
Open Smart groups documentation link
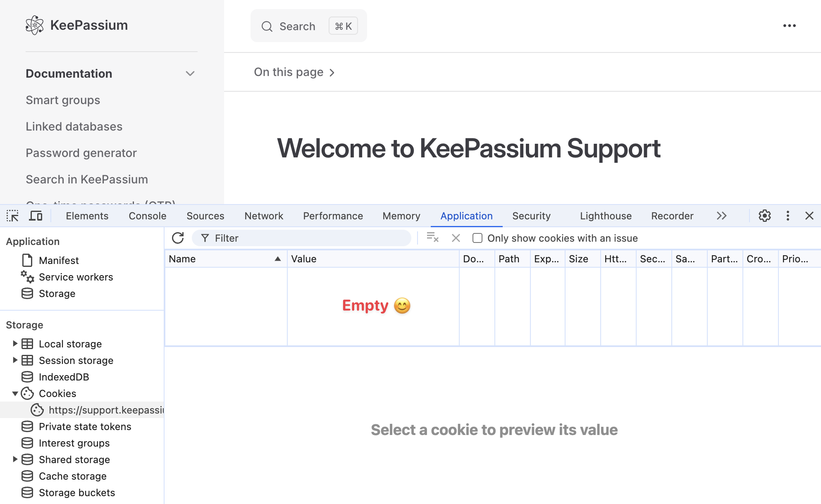coord(63,100)
